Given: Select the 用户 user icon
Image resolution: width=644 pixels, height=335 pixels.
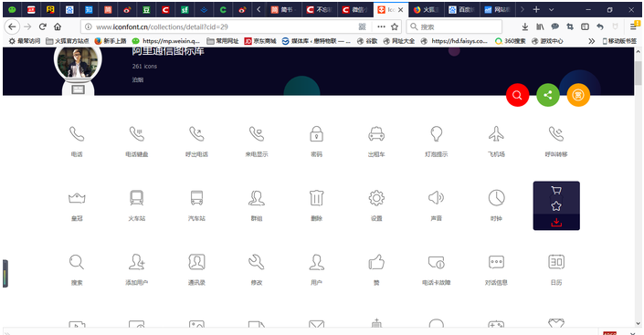Looking at the screenshot, I should (x=317, y=262).
